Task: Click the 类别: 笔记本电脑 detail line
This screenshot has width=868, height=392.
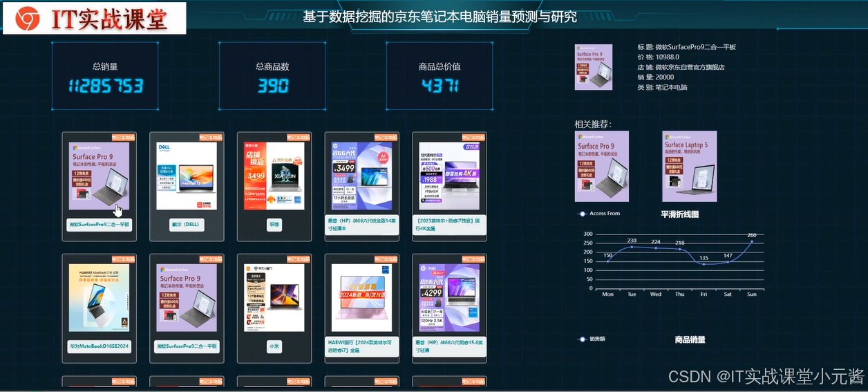Action: 662,87
